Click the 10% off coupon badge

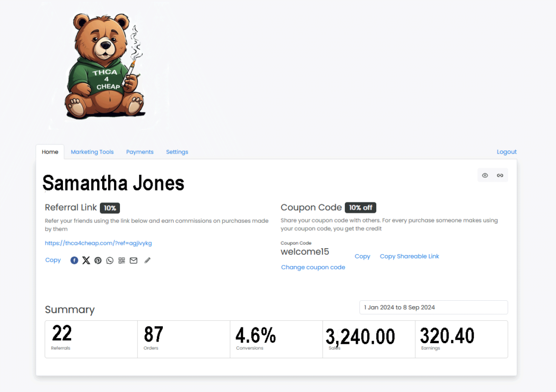[x=361, y=208]
